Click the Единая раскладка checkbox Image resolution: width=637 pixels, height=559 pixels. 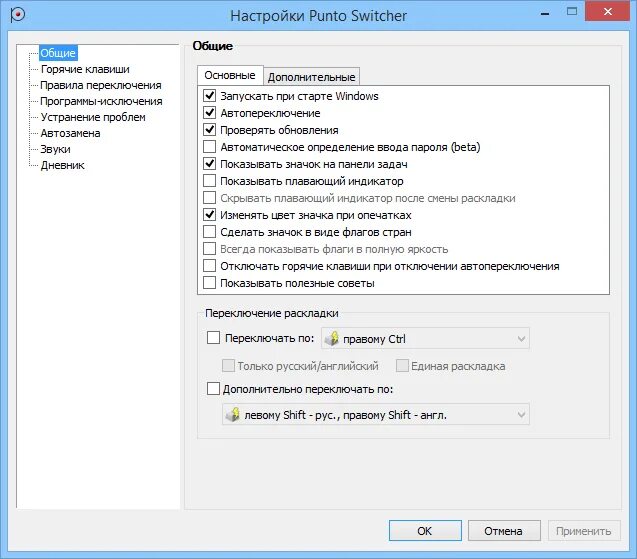tap(402, 366)
